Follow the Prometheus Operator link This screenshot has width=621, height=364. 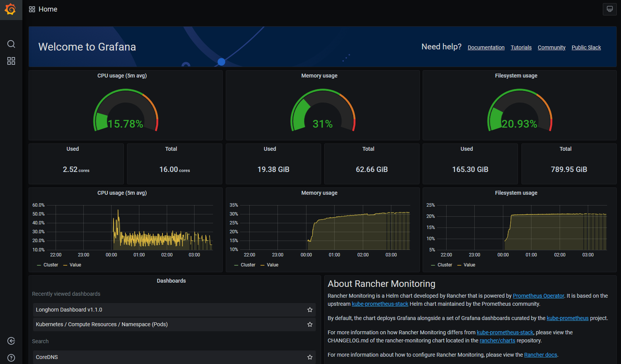538,296
